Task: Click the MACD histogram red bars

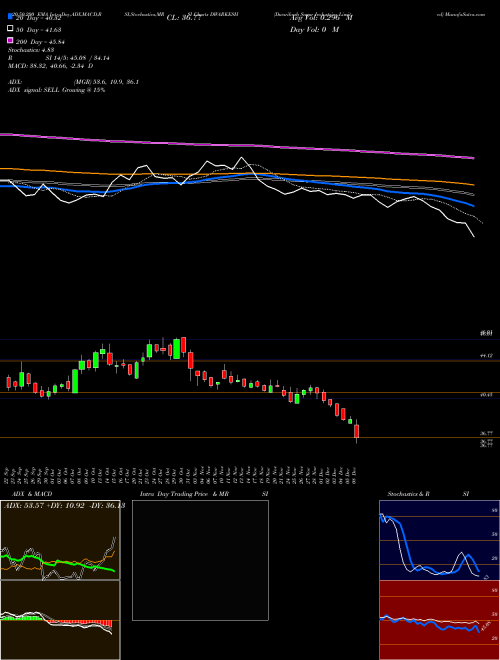Action: 78,623
